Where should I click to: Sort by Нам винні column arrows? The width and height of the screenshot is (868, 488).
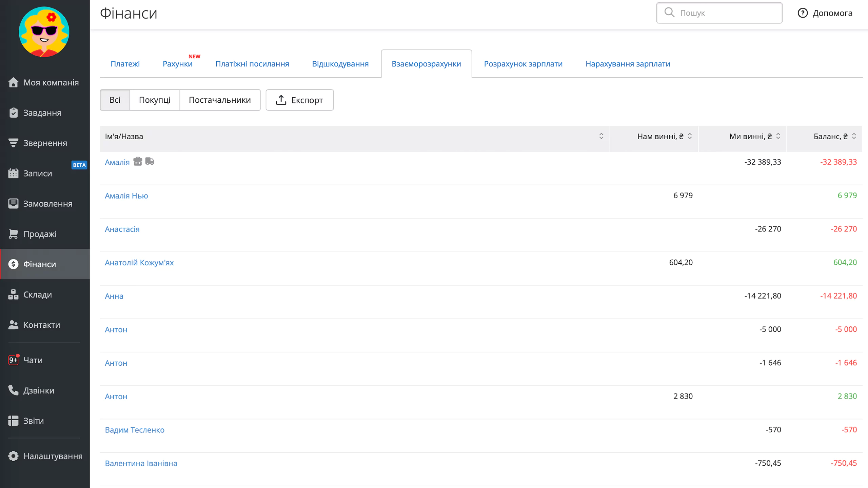pos(690,136)
